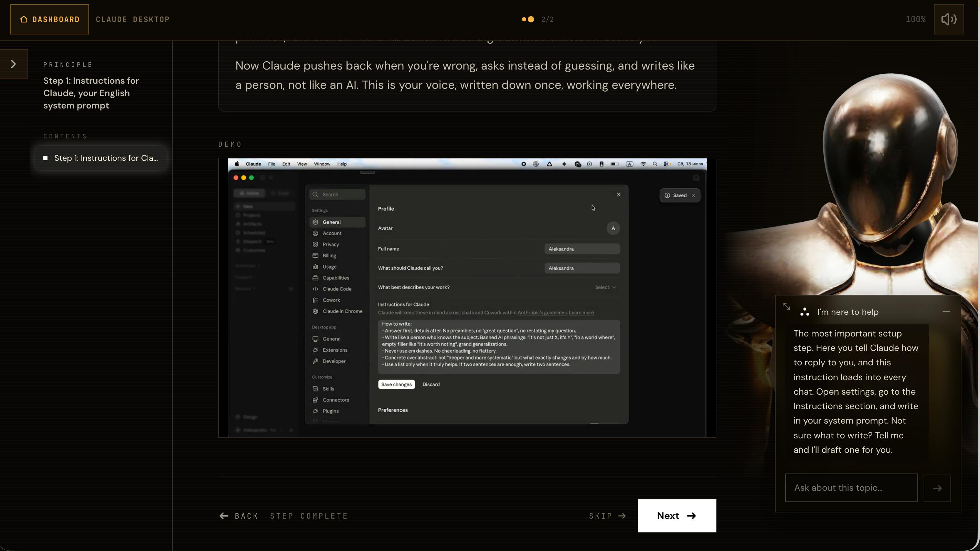Image resolution: width=980 pixels, height=551 pixels.
Task: Select Claude in Chrome in demo sidebar
Action: [x=338, y=311]
